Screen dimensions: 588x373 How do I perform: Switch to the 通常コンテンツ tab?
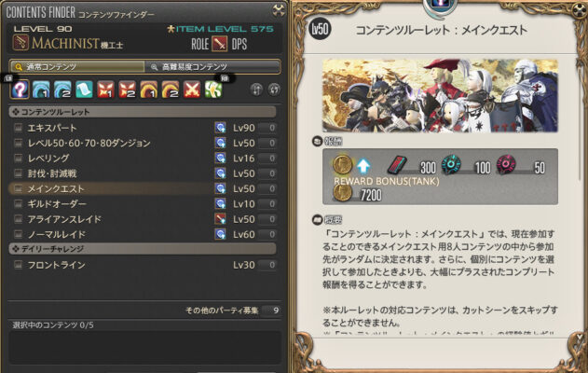77,67
